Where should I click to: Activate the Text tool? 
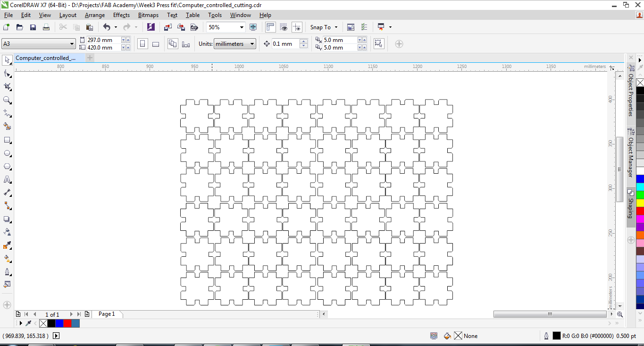[7, 180]
